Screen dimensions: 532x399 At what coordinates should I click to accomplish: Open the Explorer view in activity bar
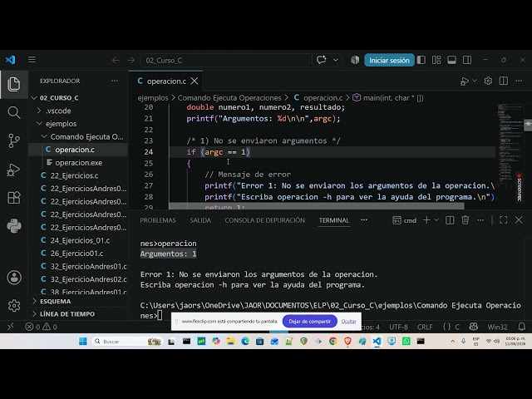tap(14, 85)
